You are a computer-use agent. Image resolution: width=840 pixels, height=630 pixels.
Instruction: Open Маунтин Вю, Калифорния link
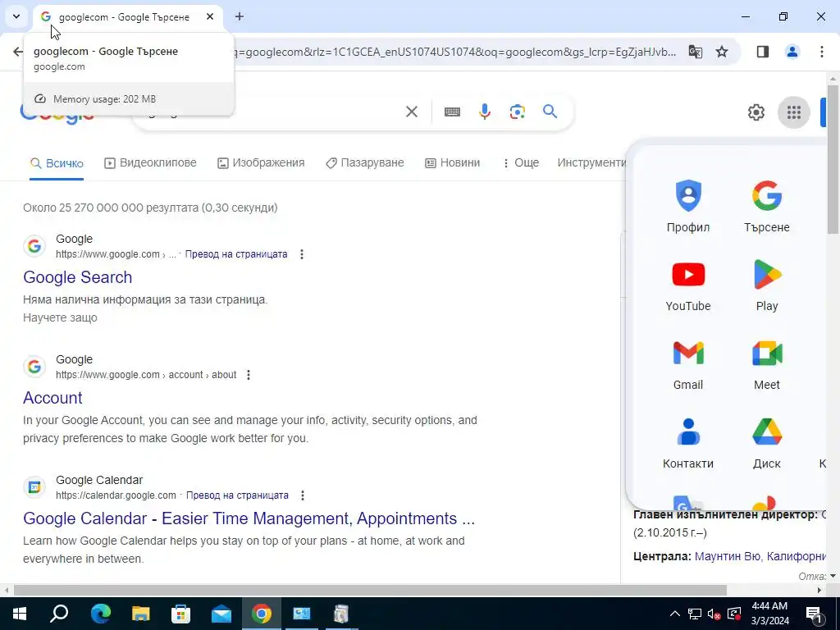click(760, 557)
